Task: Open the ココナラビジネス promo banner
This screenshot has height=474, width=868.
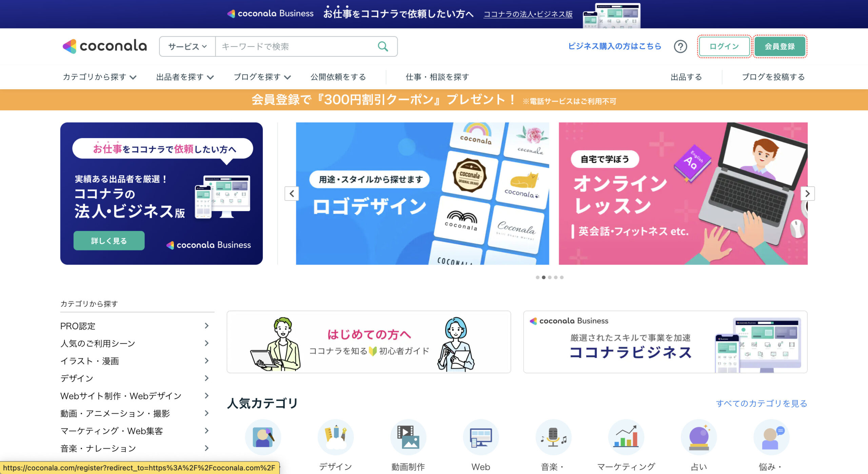Action: click(665, 342)
